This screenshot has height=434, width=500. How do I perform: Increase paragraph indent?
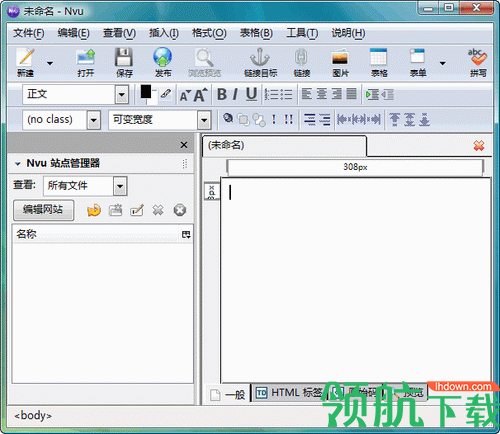372,95
